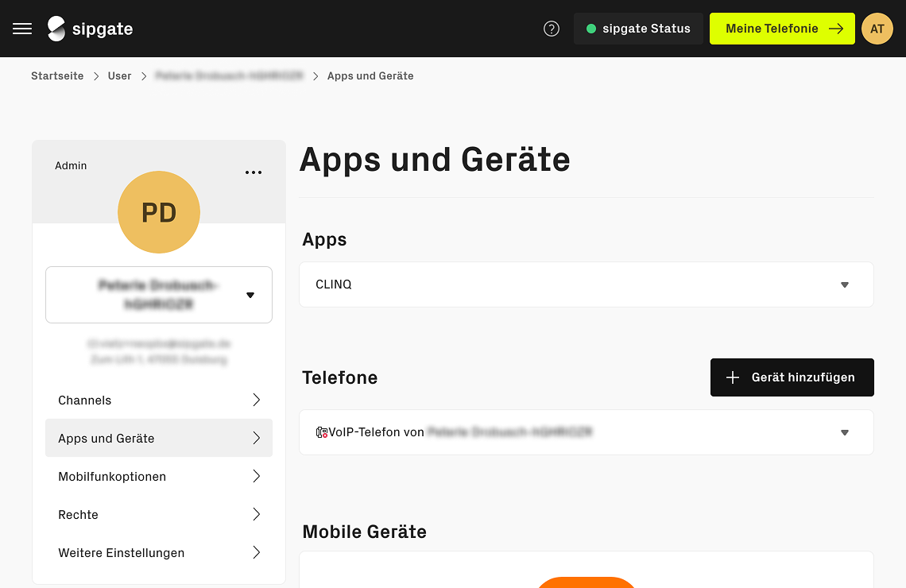Open the hamburger navigation menu

pyautogui.click(x=21, y=29)
